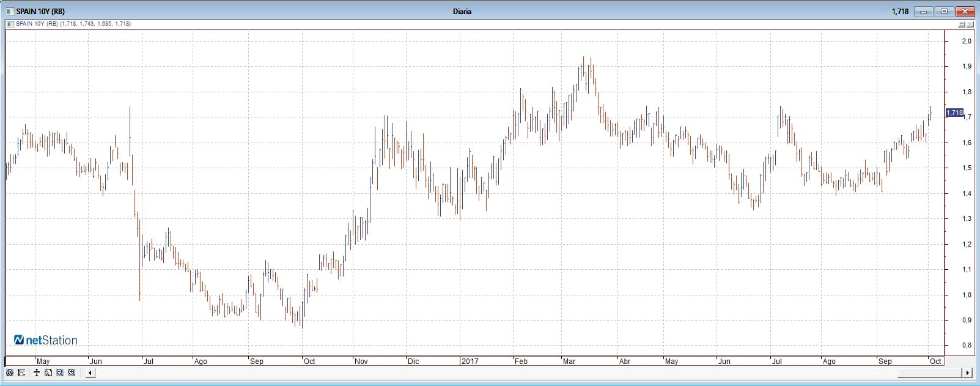Click the Diaria timeframe label
Viewport: 980px width, 386px height.
pos(462,12)
